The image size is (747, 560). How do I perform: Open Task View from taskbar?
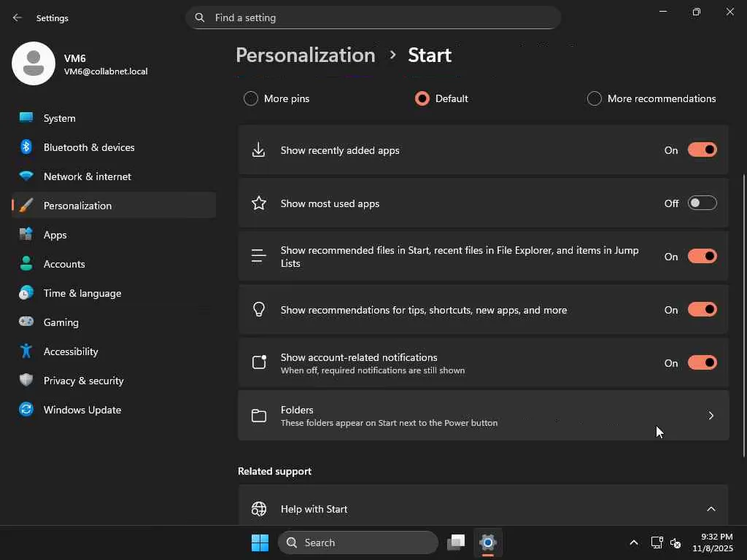[x=457, y=542]
